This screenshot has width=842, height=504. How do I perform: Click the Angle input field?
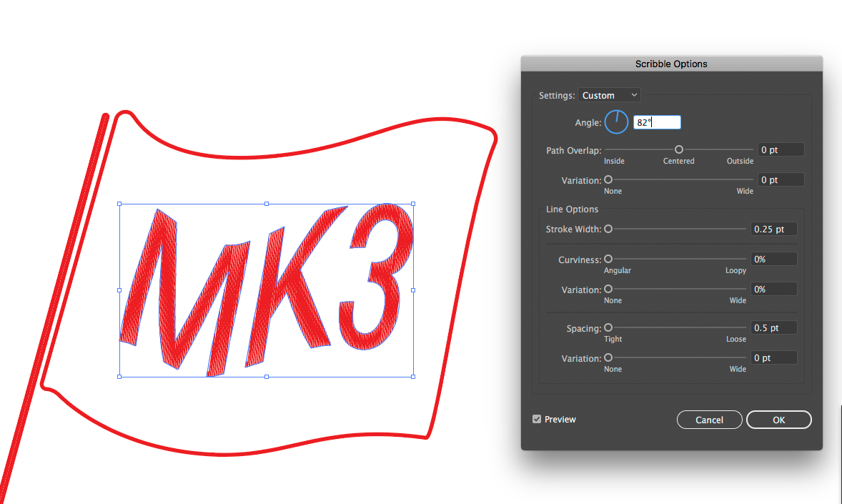tap(657, 122)
